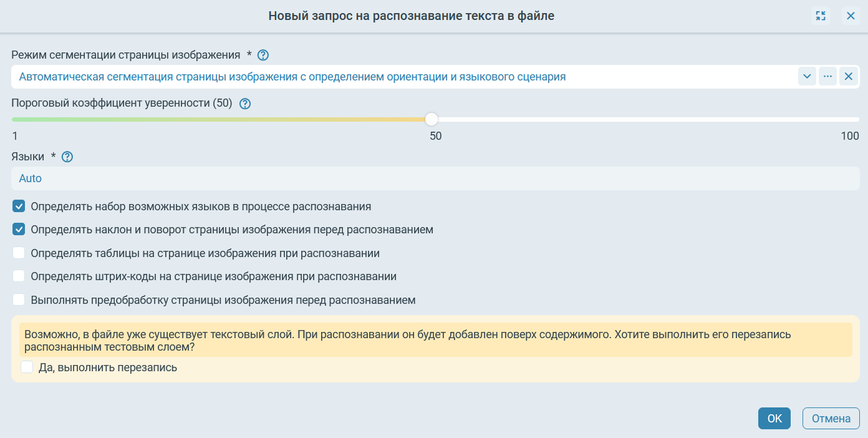Expand segmentation mode list with chevron arrow
Screen dimensions: 868x438
pyautogui.click(x=807, y=77)
